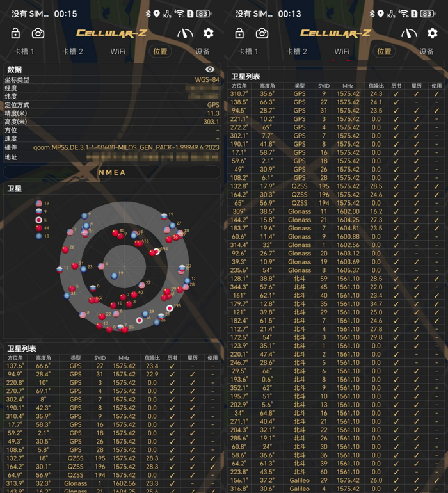Tap the 坐标类型 WGS-84 value
Screen dimensions: 448x493
click(x=207, y=79)
